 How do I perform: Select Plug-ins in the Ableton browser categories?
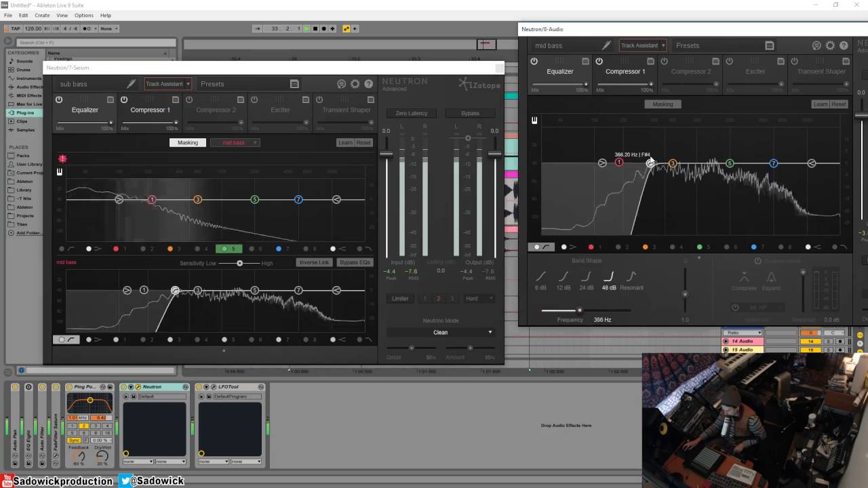pyautogui.click(x=25, y=113)
